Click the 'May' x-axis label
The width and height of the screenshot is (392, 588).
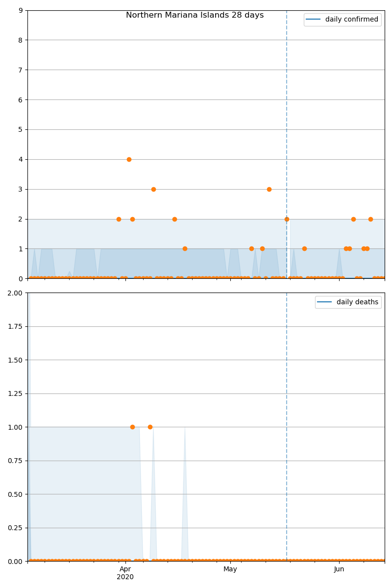(x=230, y=569)
